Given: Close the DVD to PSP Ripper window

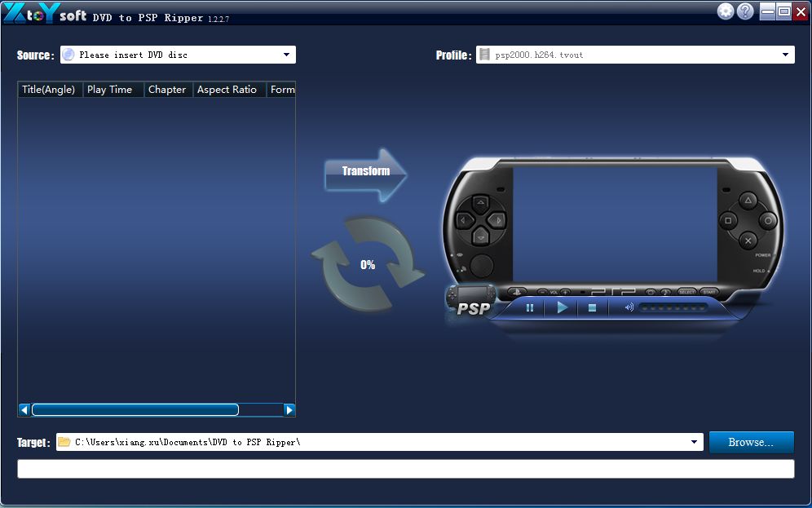Looking at the screenshot, I should pos(801,11).
